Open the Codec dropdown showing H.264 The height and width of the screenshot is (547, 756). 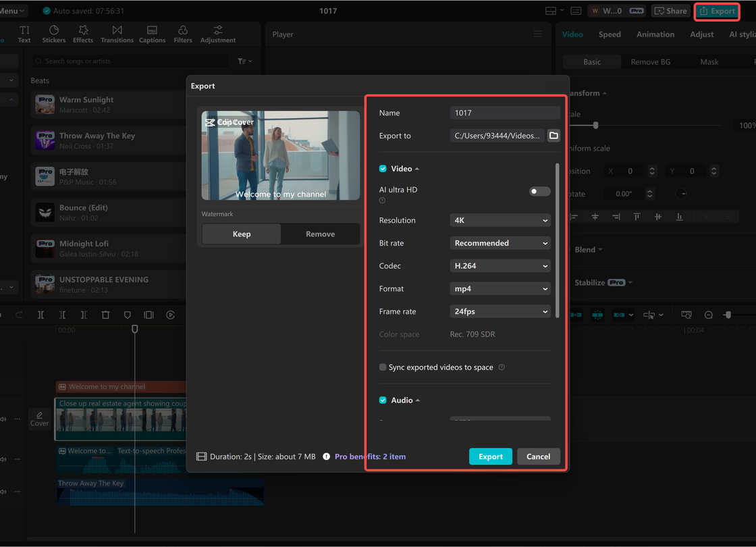point(500,266)
